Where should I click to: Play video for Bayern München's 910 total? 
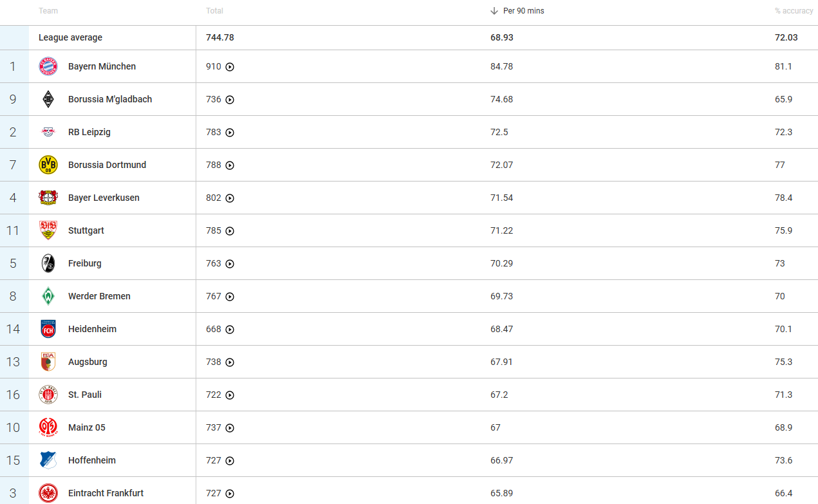coord(230,67)
